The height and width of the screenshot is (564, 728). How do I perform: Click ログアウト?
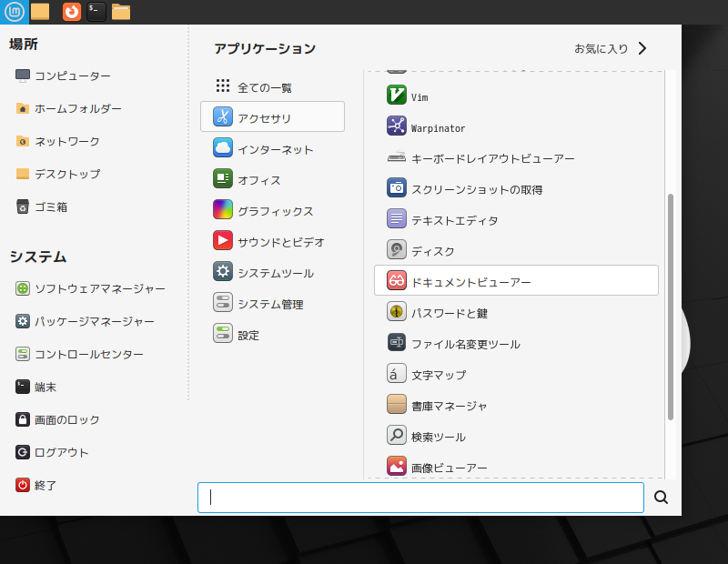pos(52,452)
